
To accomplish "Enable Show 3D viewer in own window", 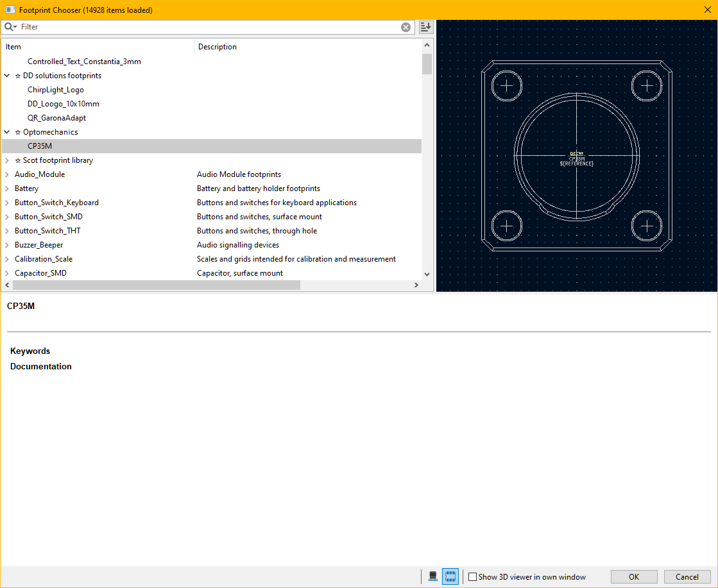I will 473,577.
